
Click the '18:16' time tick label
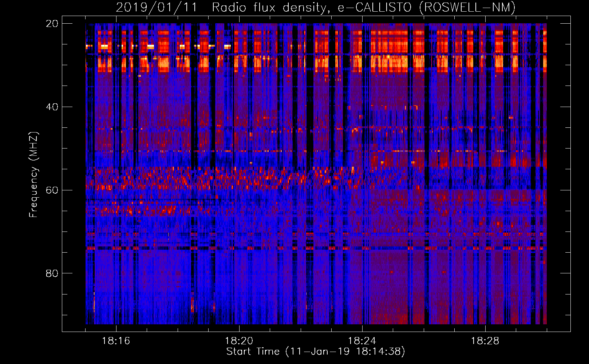tap(116, 341)
